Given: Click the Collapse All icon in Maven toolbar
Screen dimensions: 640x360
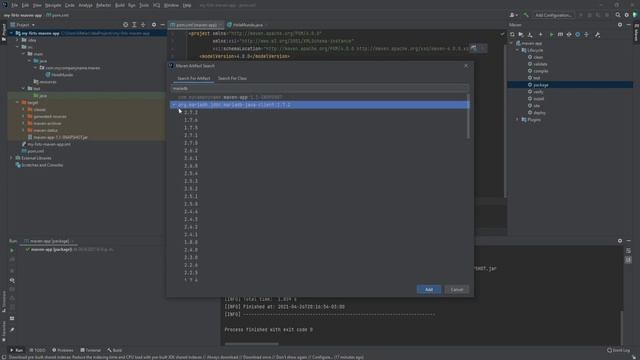Looking at the screenshot, I should tap(587, 35).
